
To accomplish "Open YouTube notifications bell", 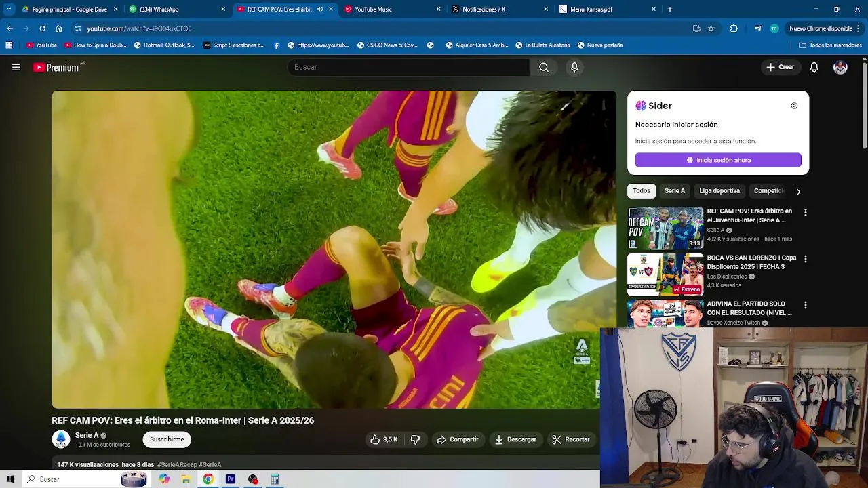I will [x=814, y=67].
